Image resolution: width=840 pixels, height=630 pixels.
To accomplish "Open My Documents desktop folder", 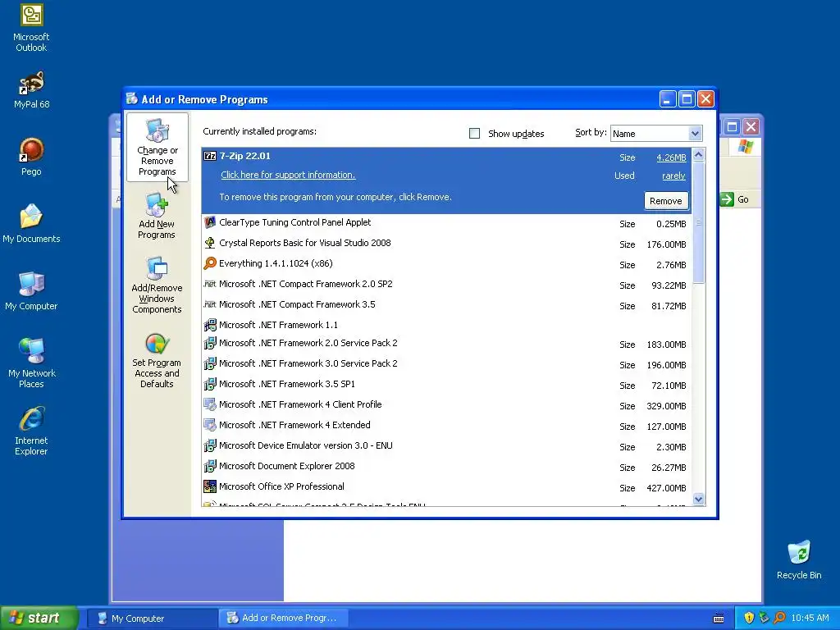I will pyautogui.click(x=31, y=223).
